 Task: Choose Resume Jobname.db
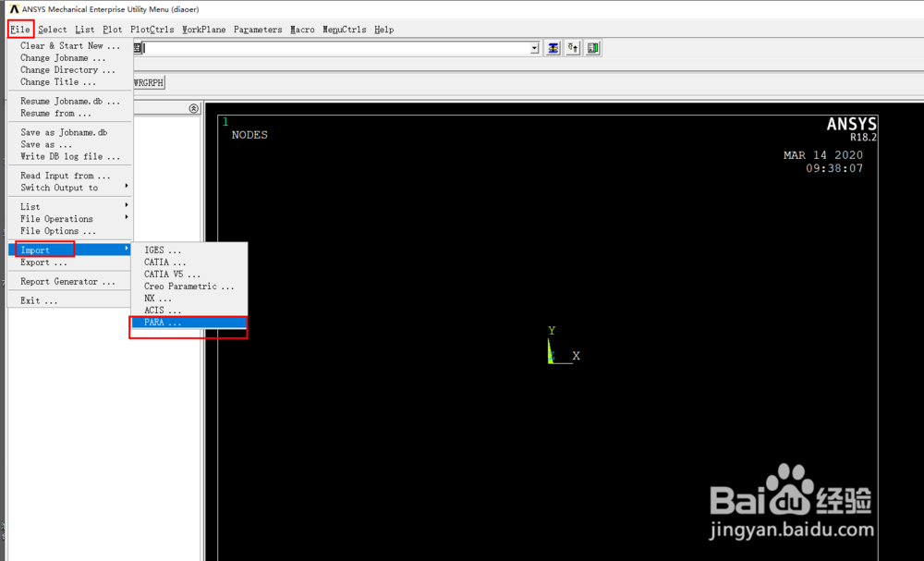coord(70,101)
